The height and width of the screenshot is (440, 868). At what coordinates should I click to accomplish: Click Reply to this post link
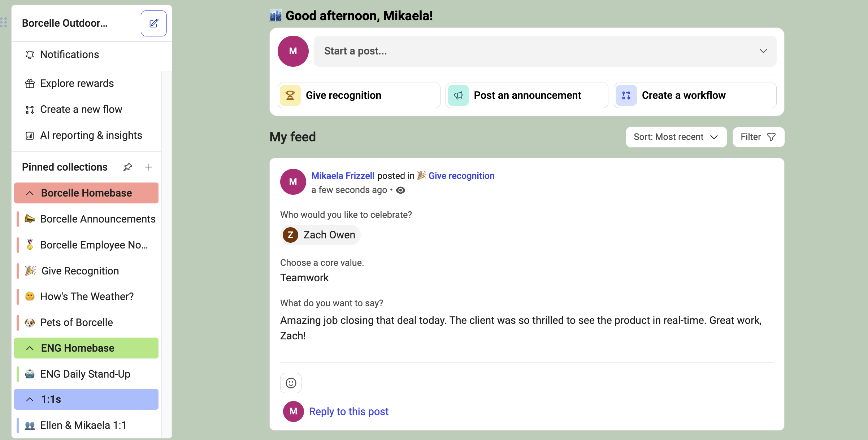pyautogui.click(x=349, y=412)
